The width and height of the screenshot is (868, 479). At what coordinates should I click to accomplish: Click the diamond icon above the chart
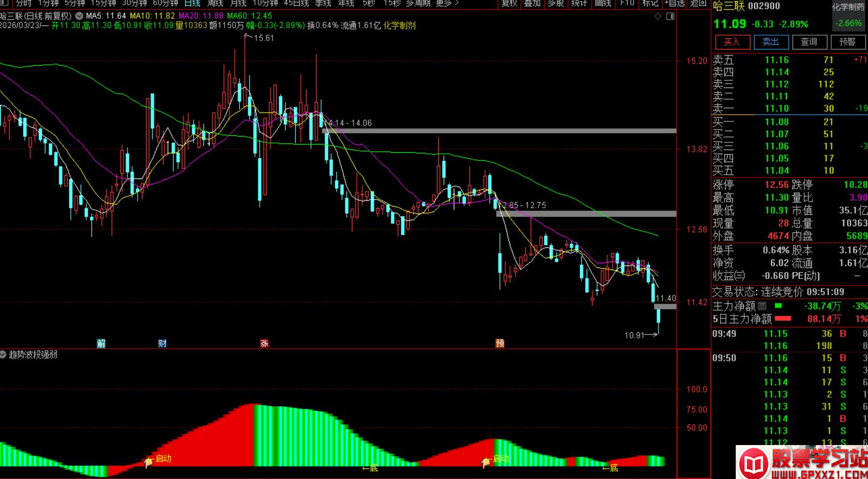[657, 16]
